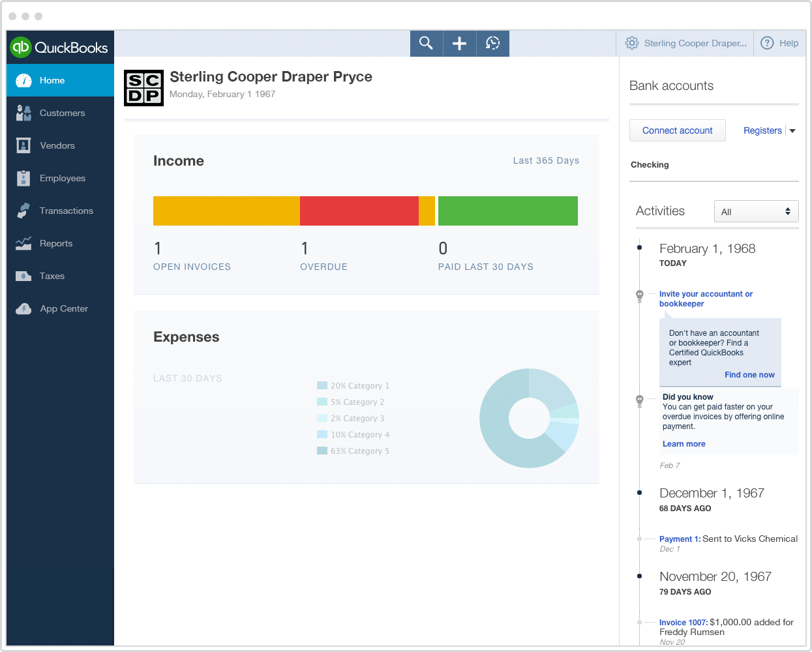Screen dimensions: 812x652
Task: Expand the Registers dropdown arrow
Action: tap(792, 131)
